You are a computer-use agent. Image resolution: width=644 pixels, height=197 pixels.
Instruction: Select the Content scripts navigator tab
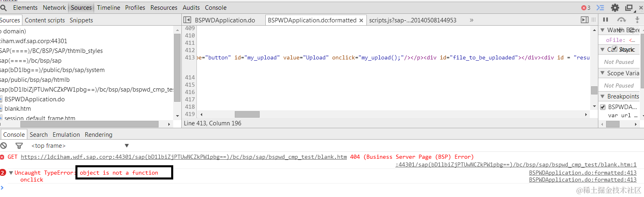pyautogui.click(x=45, y=20)
